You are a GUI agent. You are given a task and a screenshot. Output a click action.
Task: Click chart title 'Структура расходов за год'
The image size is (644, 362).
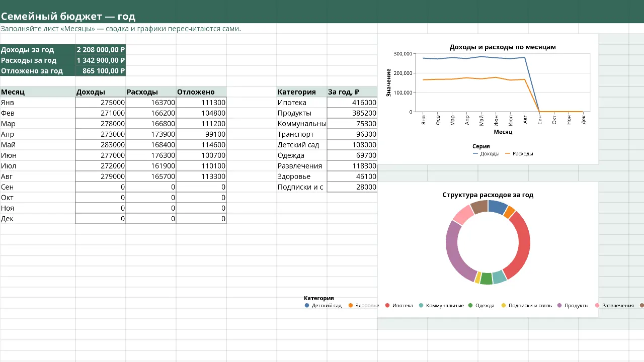click(x=488, y=195)
